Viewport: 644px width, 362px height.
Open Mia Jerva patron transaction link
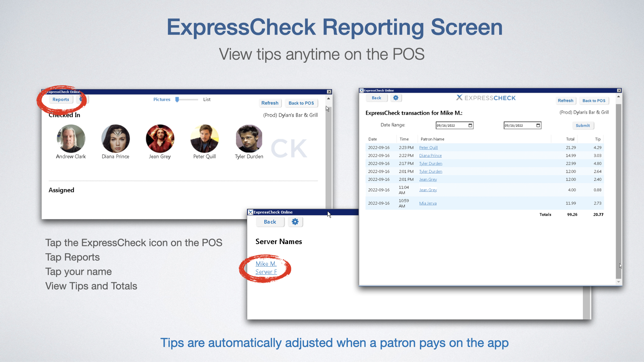point(428,203)
